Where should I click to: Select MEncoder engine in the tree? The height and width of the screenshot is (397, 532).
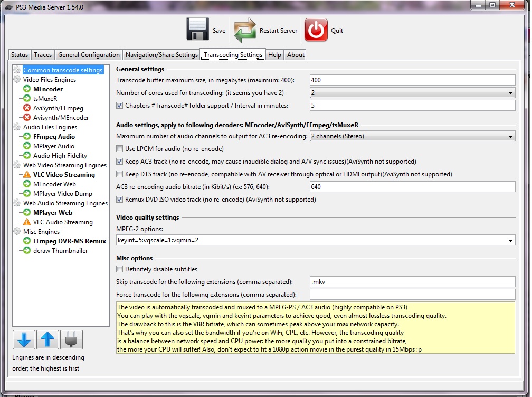48,89
